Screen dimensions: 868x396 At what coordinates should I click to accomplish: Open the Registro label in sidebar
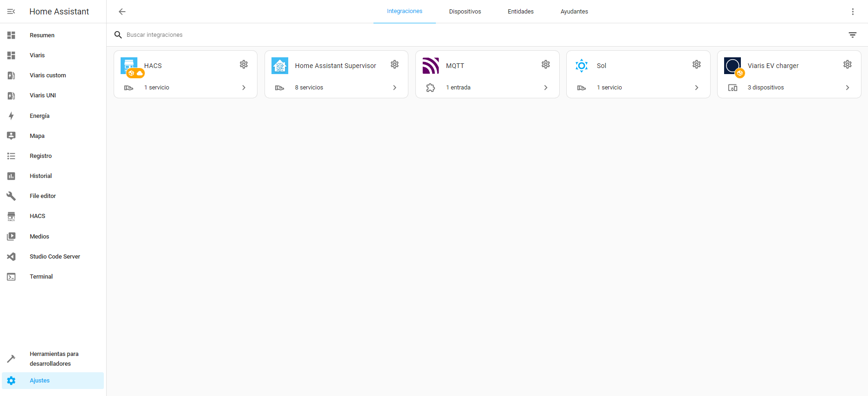[x=41, y=156]
